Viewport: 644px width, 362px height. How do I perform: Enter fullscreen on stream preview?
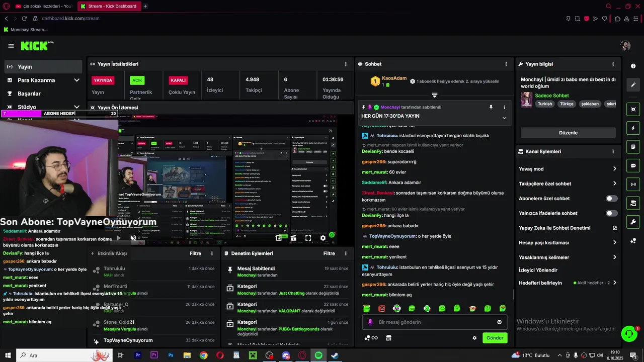click(x=308, y=238)
